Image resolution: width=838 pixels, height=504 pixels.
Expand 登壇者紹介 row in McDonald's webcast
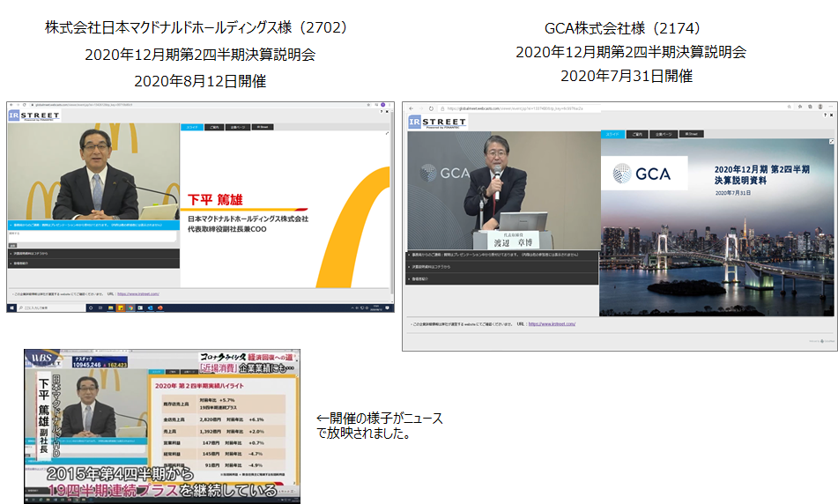pyautogui.click(x=93, y=263)
